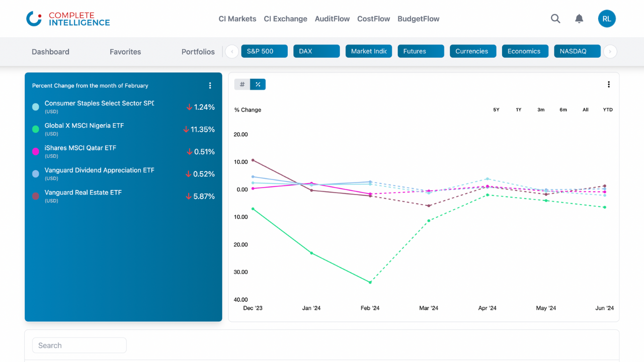
Task: Switch to the Portfolios tab
Action: [x=198, y=51]
